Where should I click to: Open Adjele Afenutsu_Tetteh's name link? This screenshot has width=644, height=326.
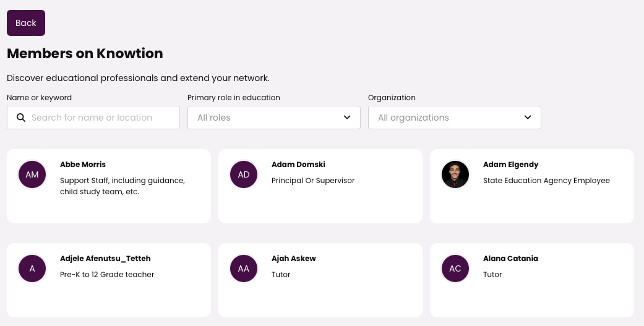point(105,259)
